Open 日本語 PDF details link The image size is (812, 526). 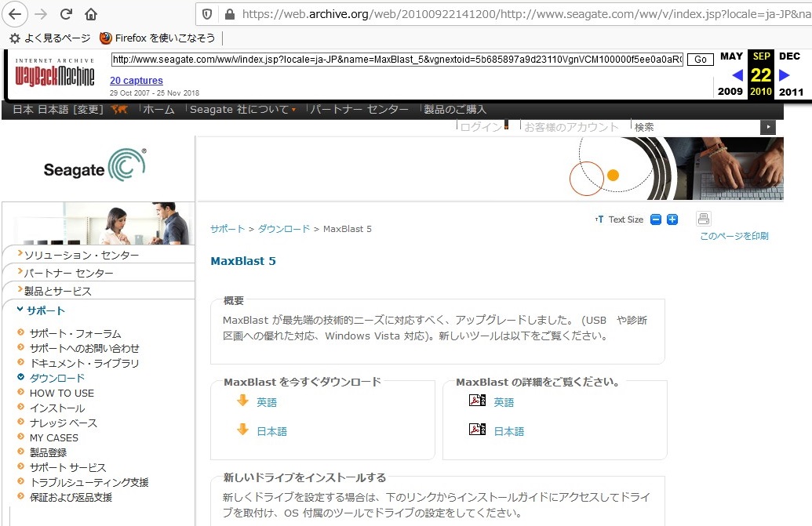pyautogui.click(x=509, y=431)
